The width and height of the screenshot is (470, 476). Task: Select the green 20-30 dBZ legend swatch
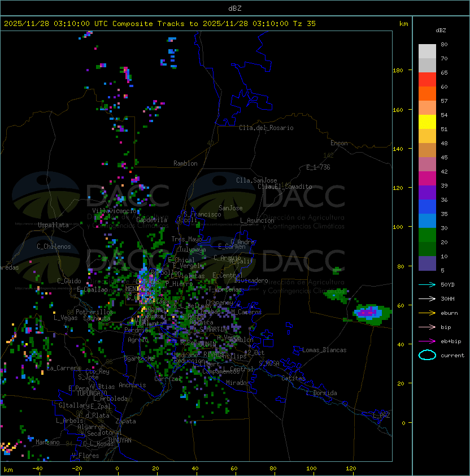click(x=427, y=235)
